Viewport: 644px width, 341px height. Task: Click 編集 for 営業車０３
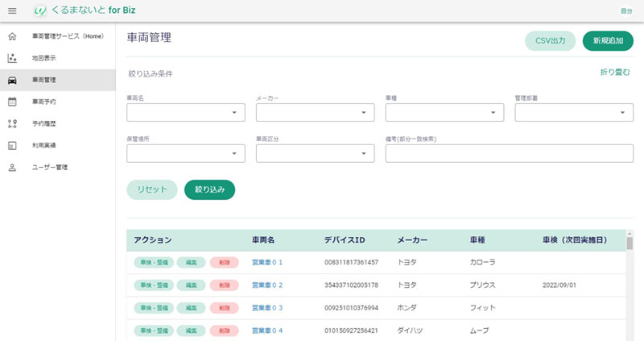tap(192, 308)
